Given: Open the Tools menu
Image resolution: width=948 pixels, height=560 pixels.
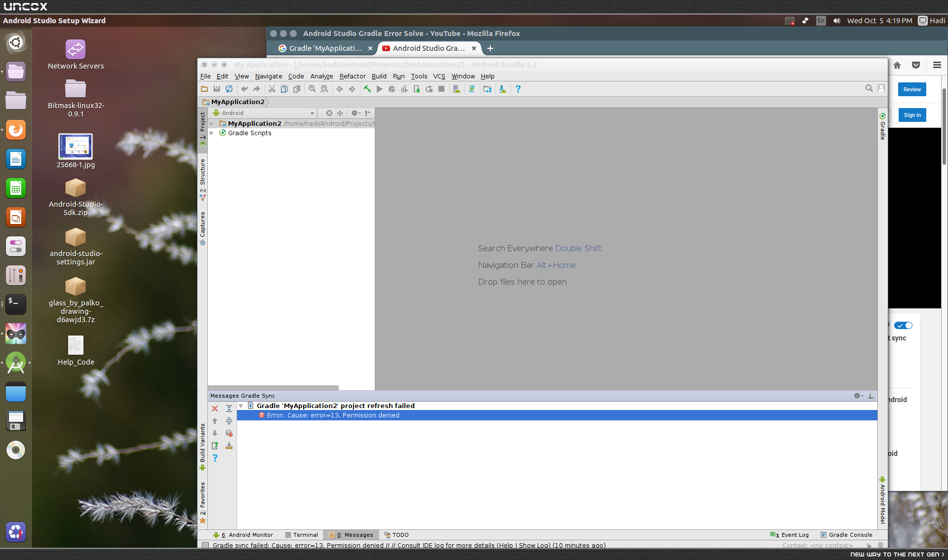Looking at the screenshot, I should (x=419, y=76).
